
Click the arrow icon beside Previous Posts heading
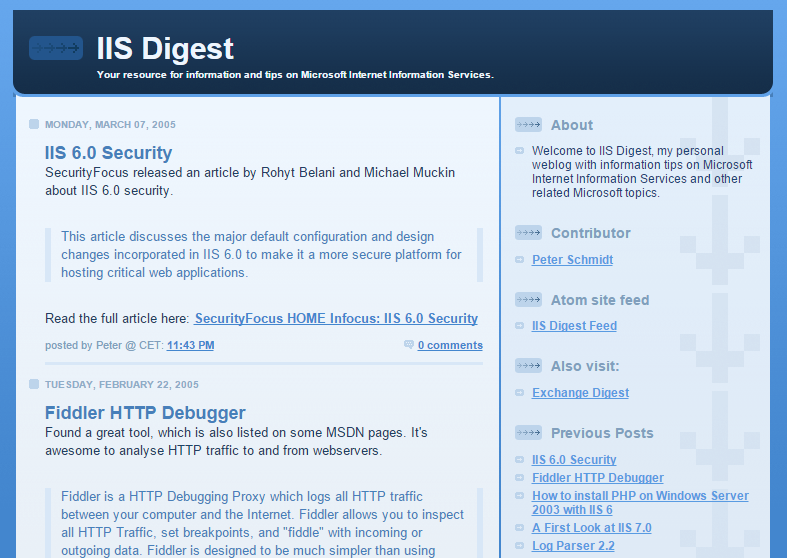pos(528,432)
